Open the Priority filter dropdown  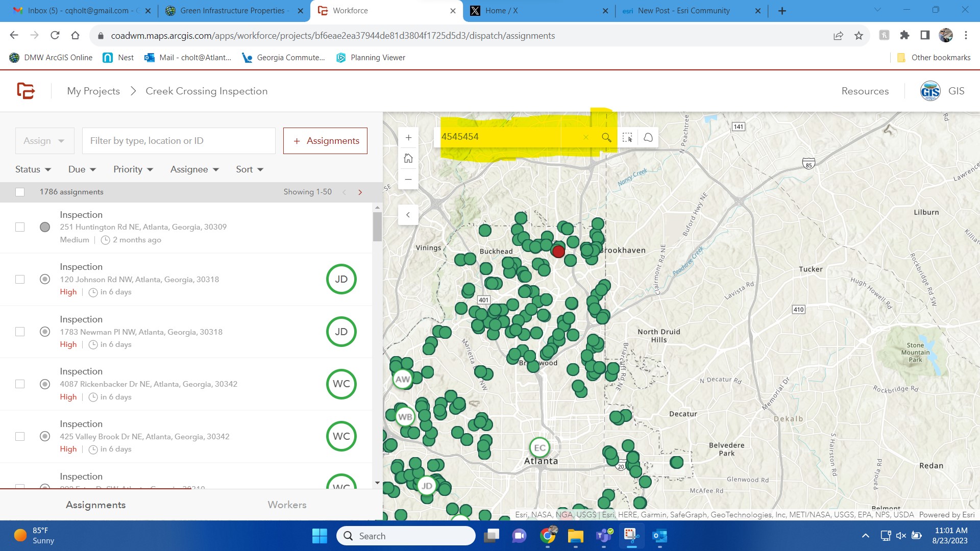pos(132,169)
